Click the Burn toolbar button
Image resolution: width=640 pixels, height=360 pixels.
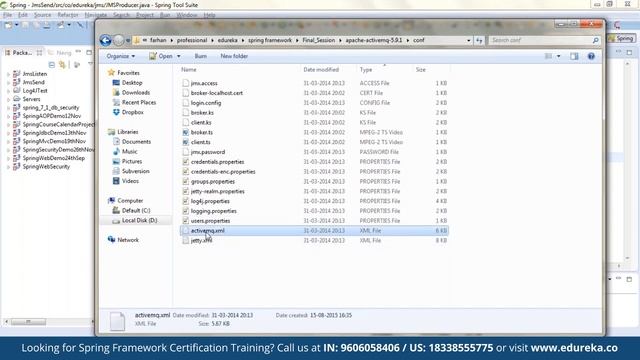click(200, 56)
